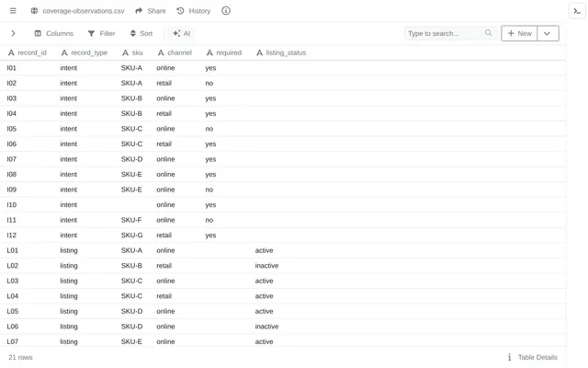Select SKU-F in row I11
588x368 pixels.
[x=131, y=220]
